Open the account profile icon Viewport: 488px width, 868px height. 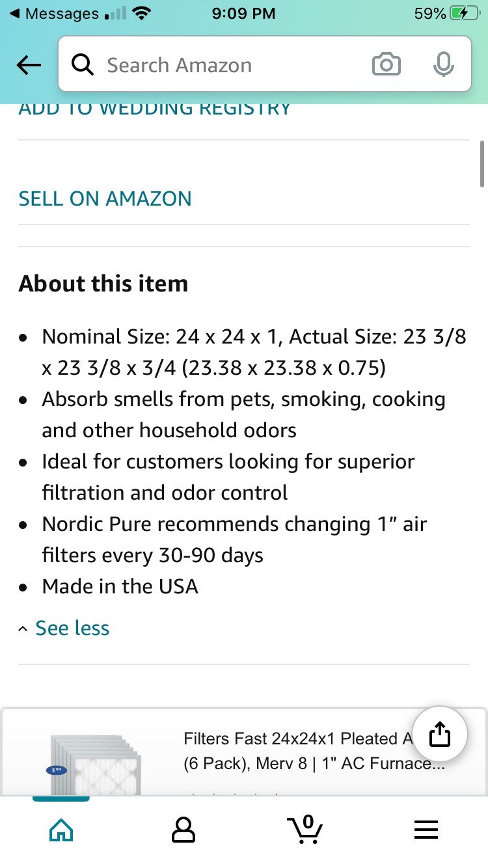click(183, 830)
